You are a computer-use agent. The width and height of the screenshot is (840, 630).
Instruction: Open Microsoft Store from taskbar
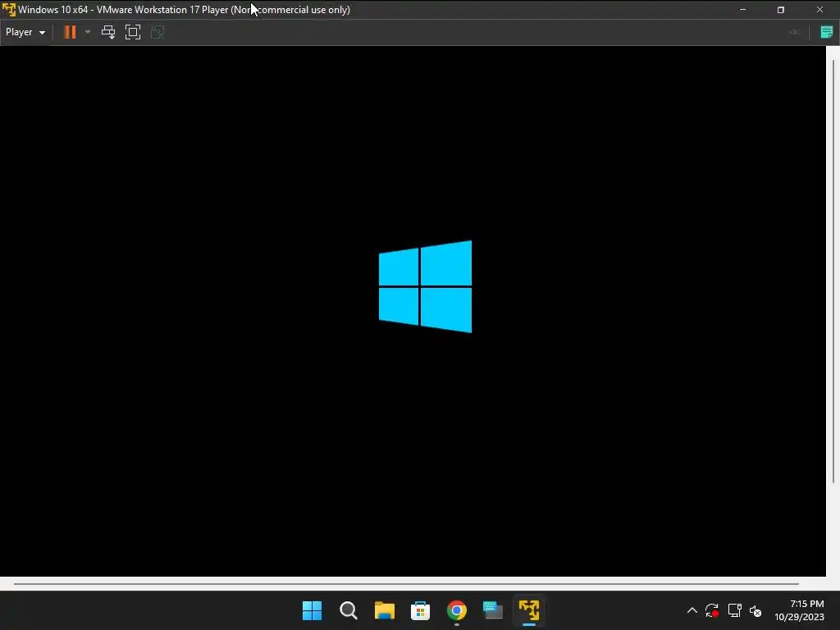421,610
